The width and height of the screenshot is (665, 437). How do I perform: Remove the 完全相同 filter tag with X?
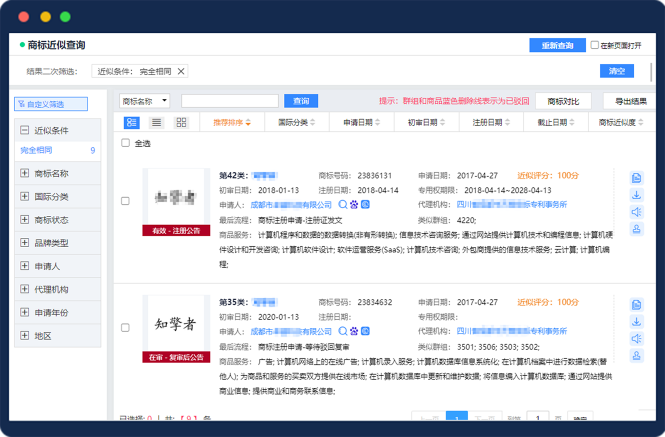tap(181, 71)
